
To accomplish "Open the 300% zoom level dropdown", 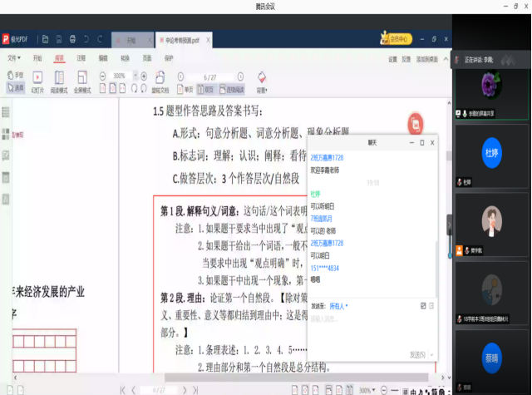I will [x=121, y=76].
